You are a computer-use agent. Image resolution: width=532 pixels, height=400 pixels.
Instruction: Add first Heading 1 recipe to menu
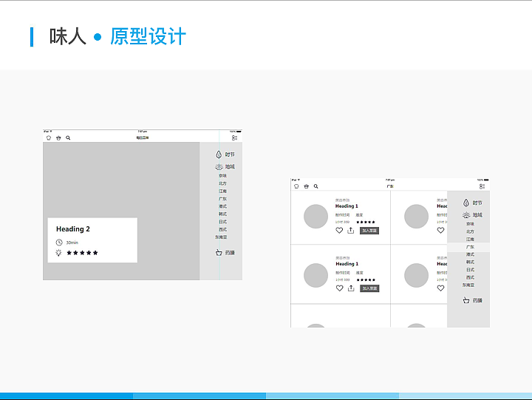369,231
